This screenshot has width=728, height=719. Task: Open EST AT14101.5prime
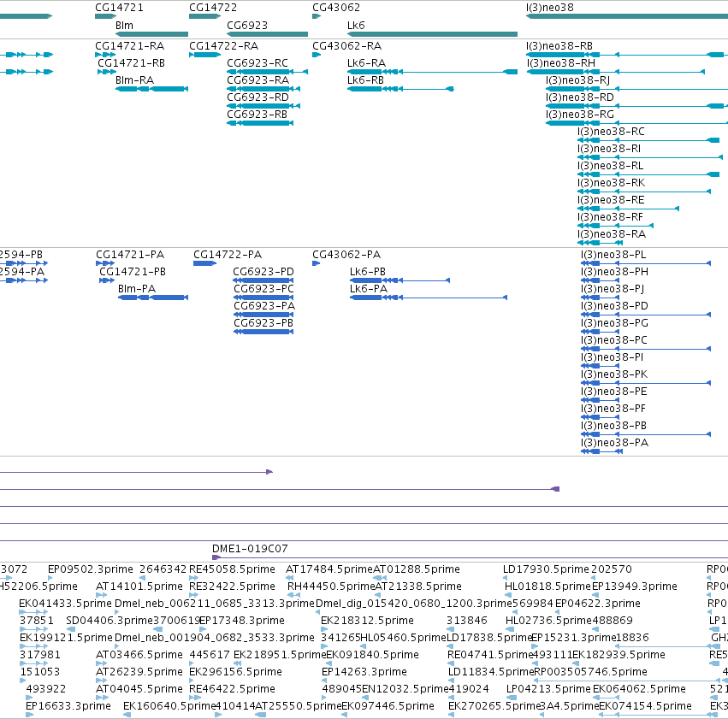(x=139, y=586)
